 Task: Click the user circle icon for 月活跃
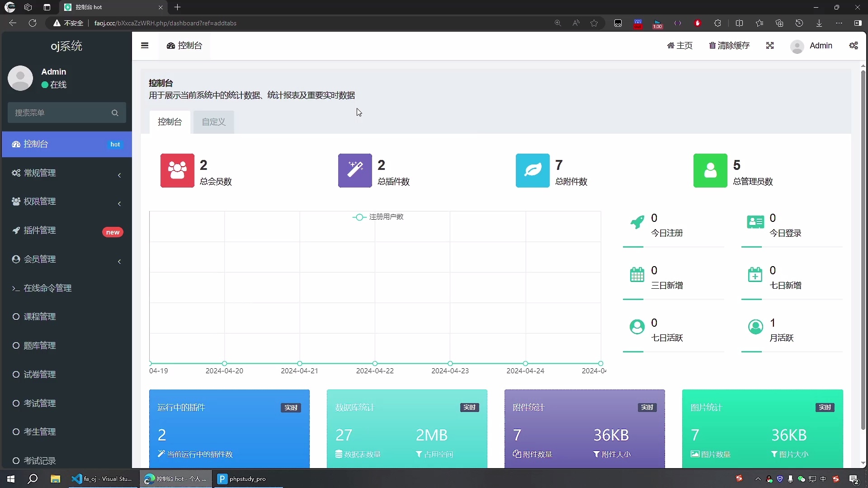coord(755,327)
